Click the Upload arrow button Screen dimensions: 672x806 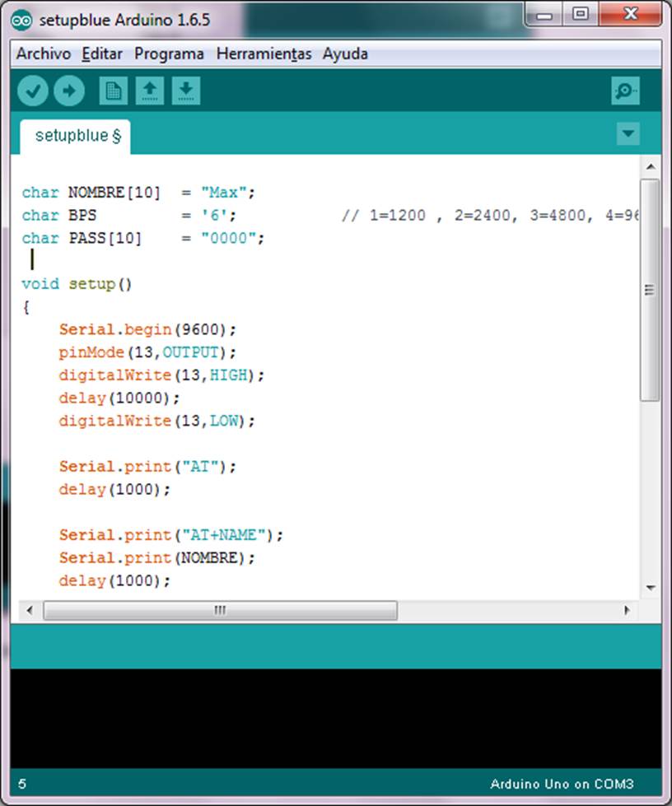69,91
